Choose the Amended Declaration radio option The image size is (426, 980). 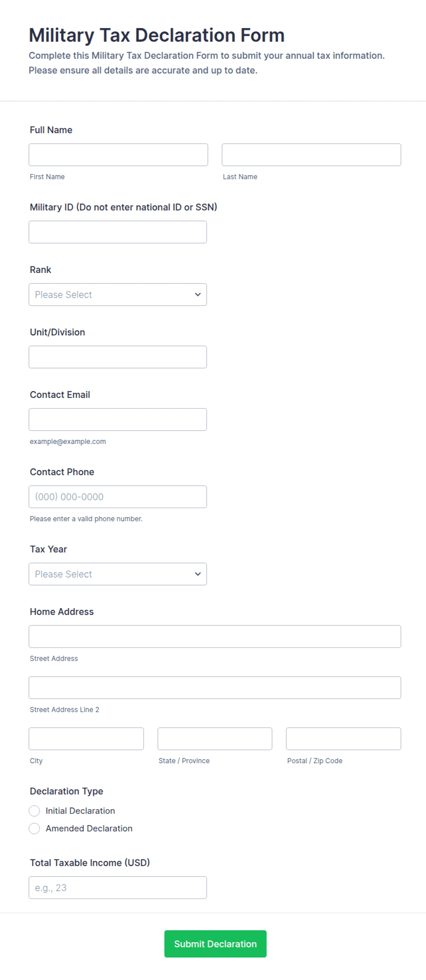coord(34,829)
